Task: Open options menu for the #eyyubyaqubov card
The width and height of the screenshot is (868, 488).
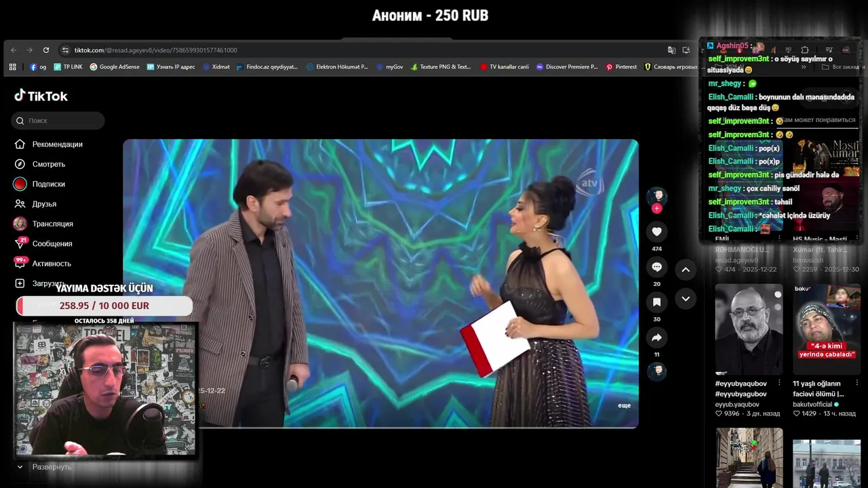Action: point(778,384)
